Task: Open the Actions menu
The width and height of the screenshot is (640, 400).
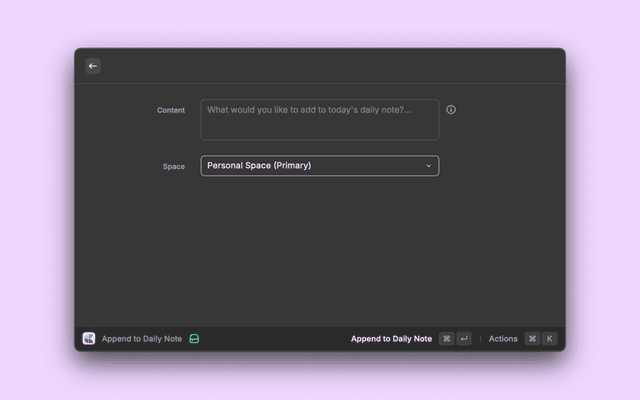Action: [x=503, y=339]
